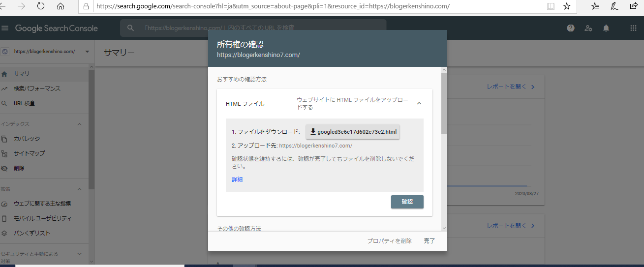644x267 pixels.
Task: Expand セキュリティと手動による対策 section
Action: [80, 254]
